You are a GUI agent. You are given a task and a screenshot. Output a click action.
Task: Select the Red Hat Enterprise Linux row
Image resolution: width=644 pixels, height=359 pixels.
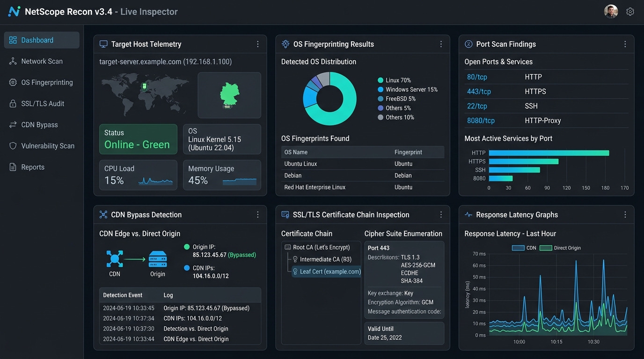click(x=363, y=187)
